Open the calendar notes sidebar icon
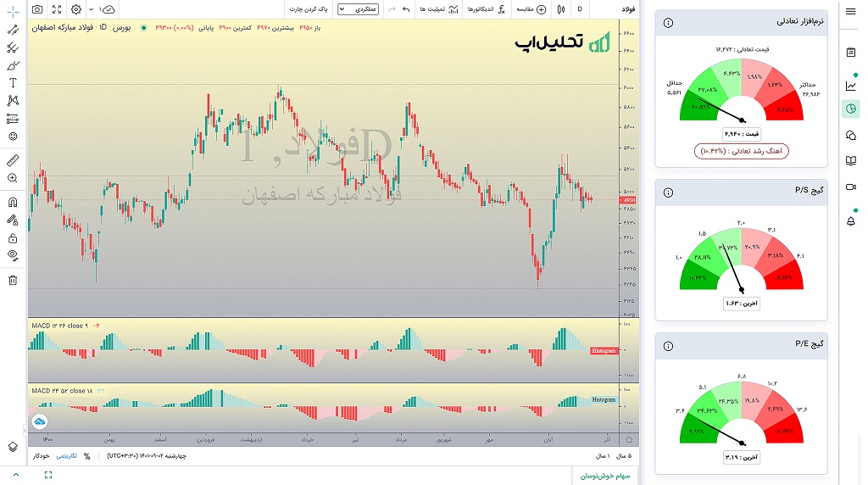The image size is (868, 485). click(851, 52)
